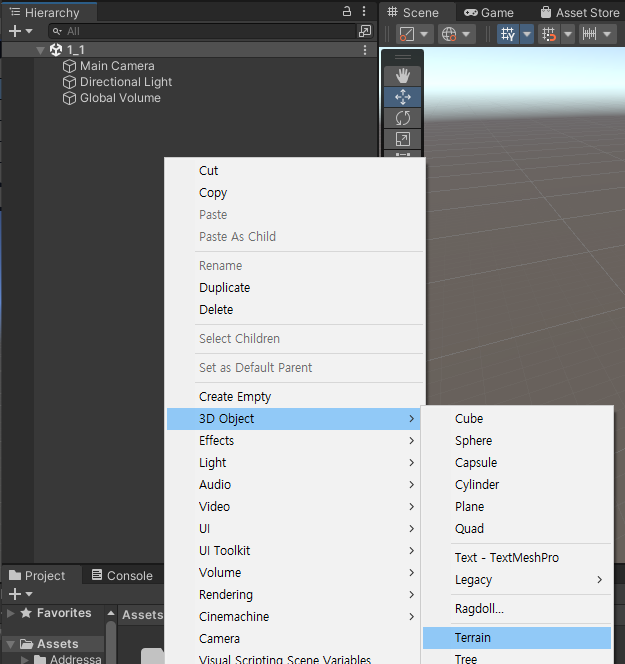Select the Hand view tool
The image size is (625, 664).
[x=402, y=76]
